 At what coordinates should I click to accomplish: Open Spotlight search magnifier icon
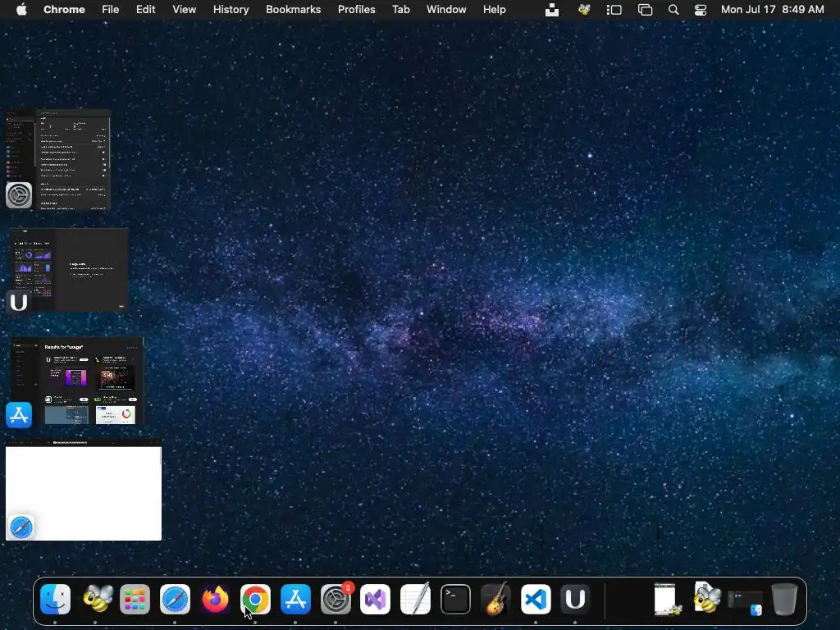(673, 10)
